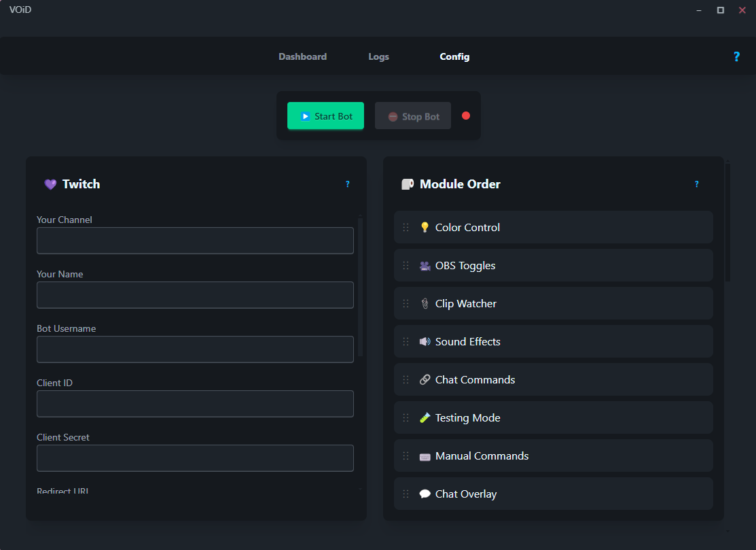
Task: Select the Chat Commands module text
Action: (x=475, y=379)
